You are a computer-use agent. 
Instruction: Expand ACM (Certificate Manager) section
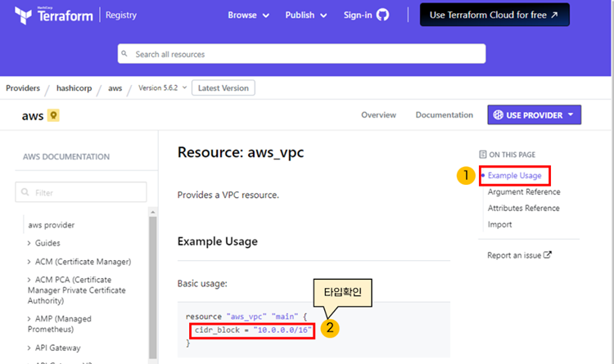click(29, 262)
